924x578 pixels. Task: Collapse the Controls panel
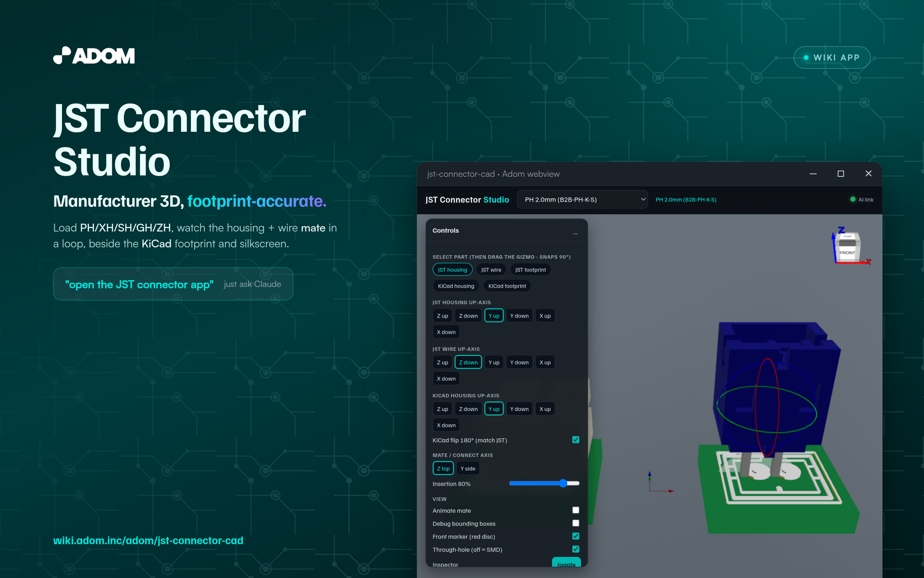coord(575,234)
